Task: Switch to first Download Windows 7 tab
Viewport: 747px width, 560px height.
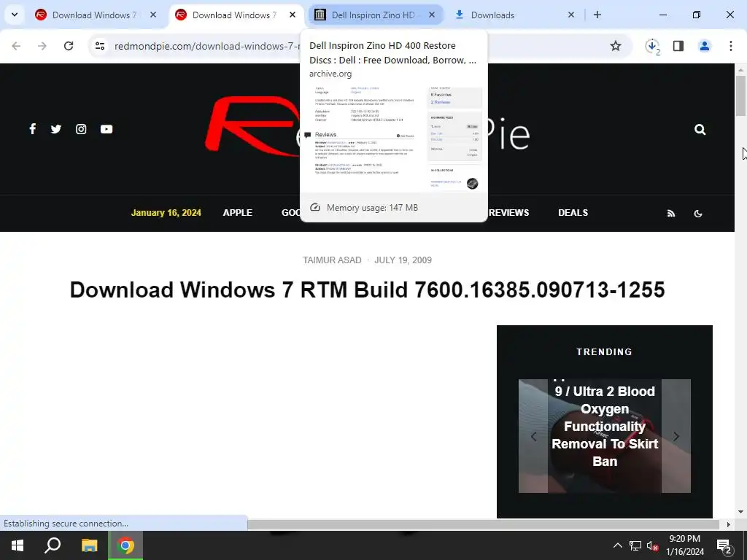Action: tap(94, 15)
